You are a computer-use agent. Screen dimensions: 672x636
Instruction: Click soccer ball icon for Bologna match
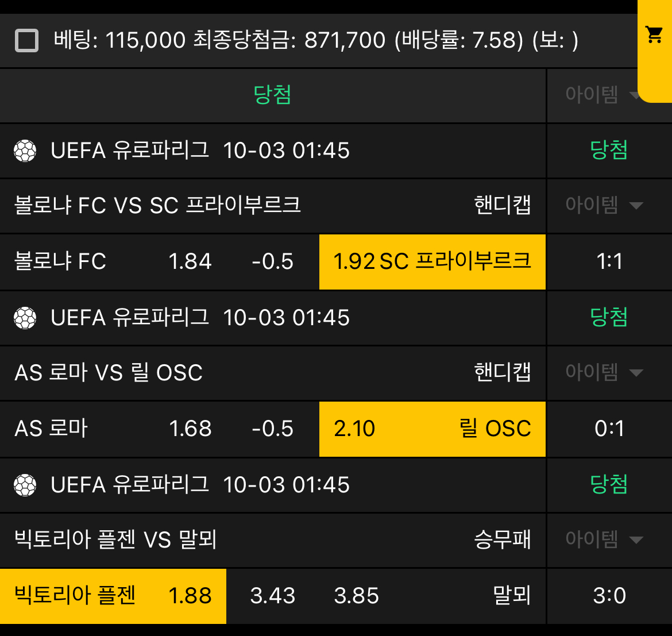pos(25,151)
